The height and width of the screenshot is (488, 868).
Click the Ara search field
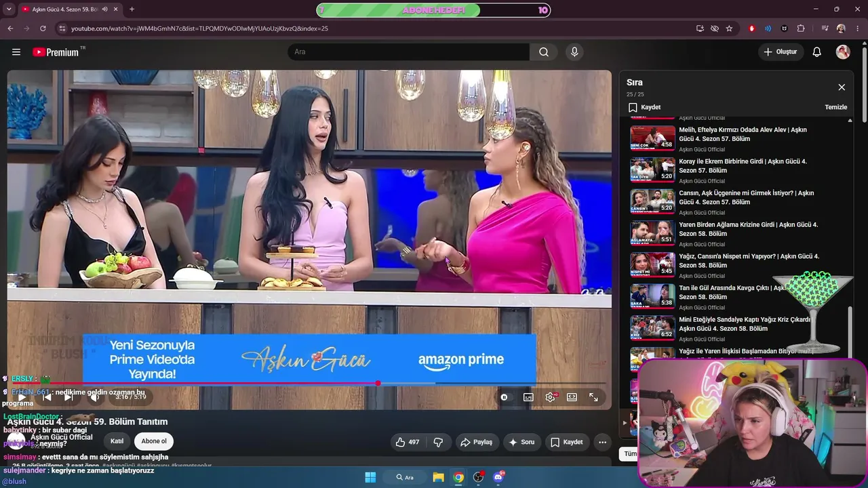408,52
